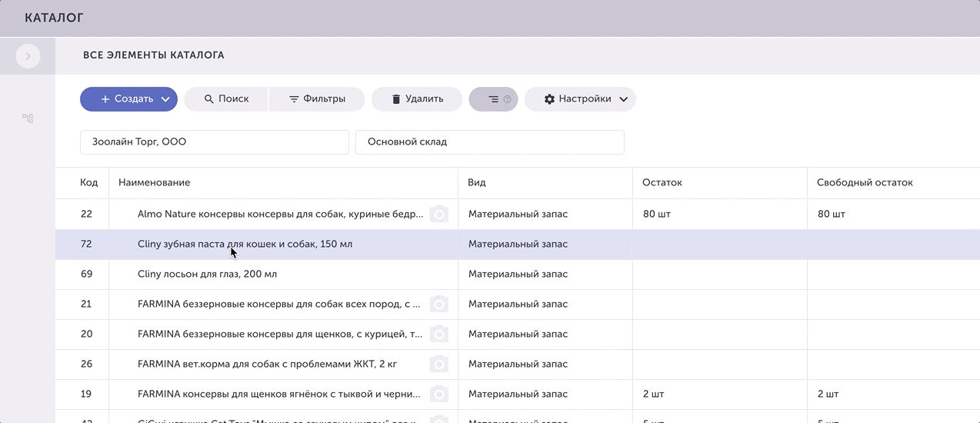Image resolution: width=980 pixels, height=423 pixels.
Task: Click the 80 шт Остаток cell
Action: tap(719, 214)
